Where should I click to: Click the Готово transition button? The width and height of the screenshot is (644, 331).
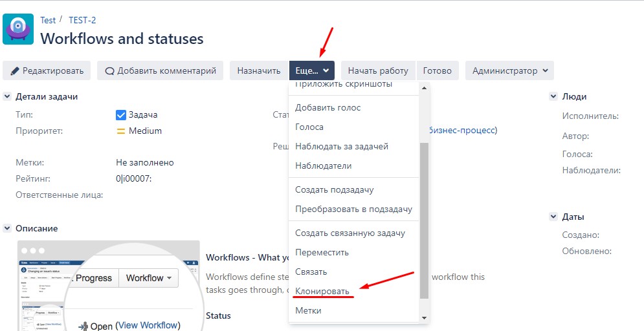(438, 70)
